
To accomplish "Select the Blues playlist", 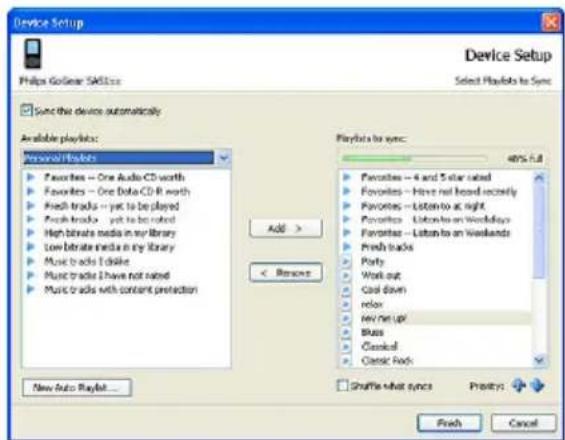I will 372,332.
